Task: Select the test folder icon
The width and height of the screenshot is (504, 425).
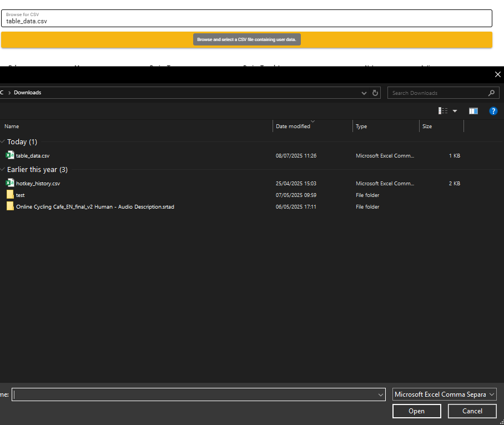Action: [x=10, y=195]
